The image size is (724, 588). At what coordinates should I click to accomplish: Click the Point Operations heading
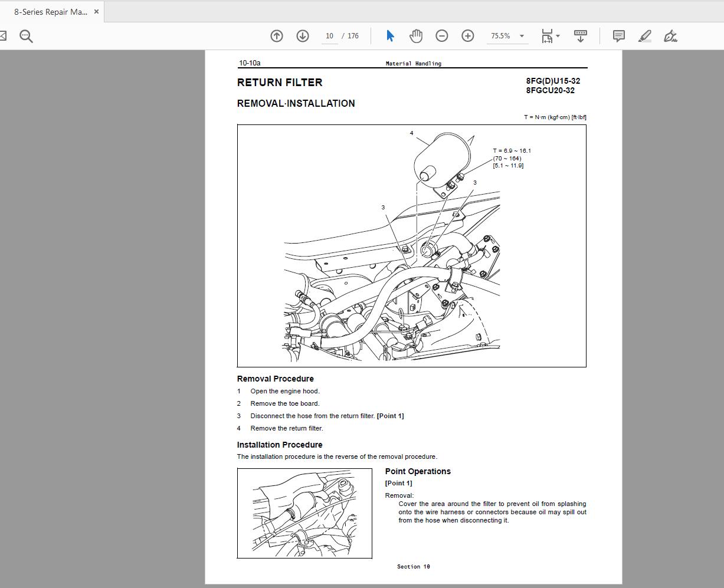pos(418,471)
